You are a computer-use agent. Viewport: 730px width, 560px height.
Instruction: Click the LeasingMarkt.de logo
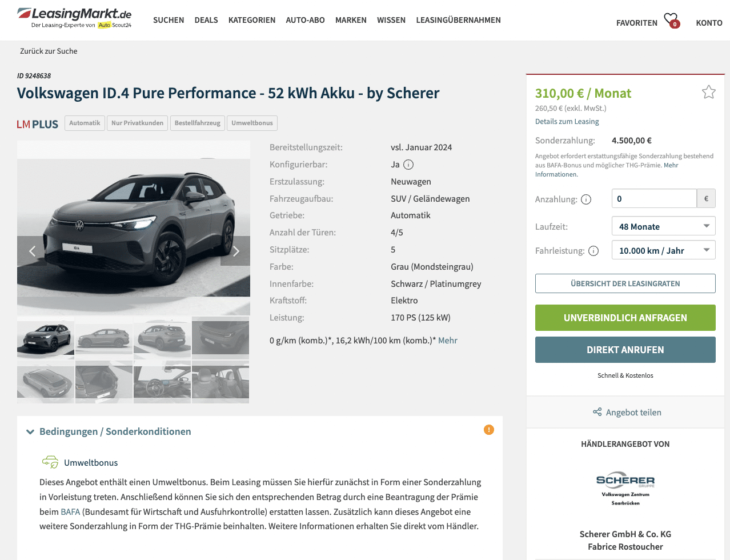(x=74, y=18)
